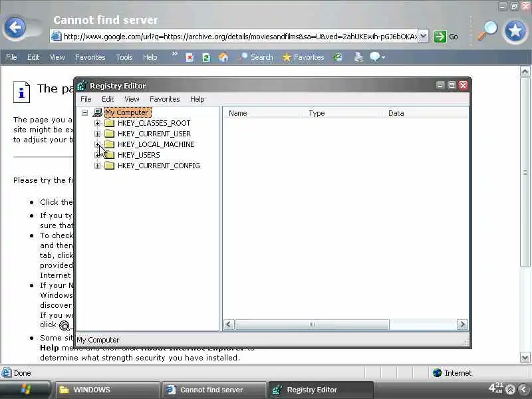The image size is (532, 399).
Task: Open the magnifier search icon in browser
Action: point(488,31)
